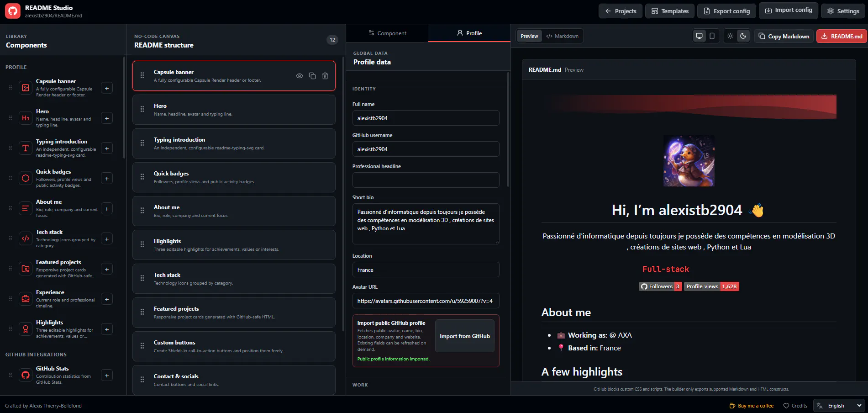The height and width of the screenshot is (413, 868).
Task: Enable dark theme preview
Action: 743,36
